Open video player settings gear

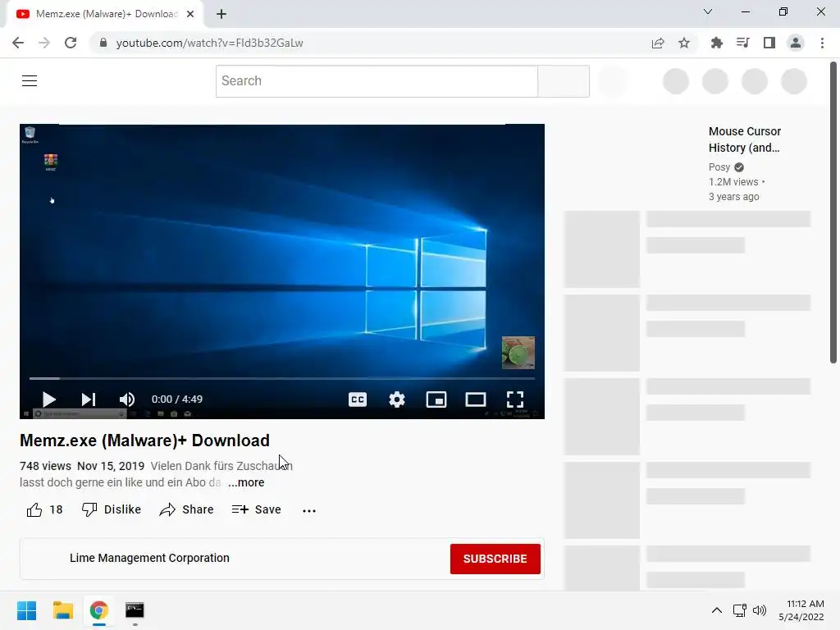click(397, 399)
